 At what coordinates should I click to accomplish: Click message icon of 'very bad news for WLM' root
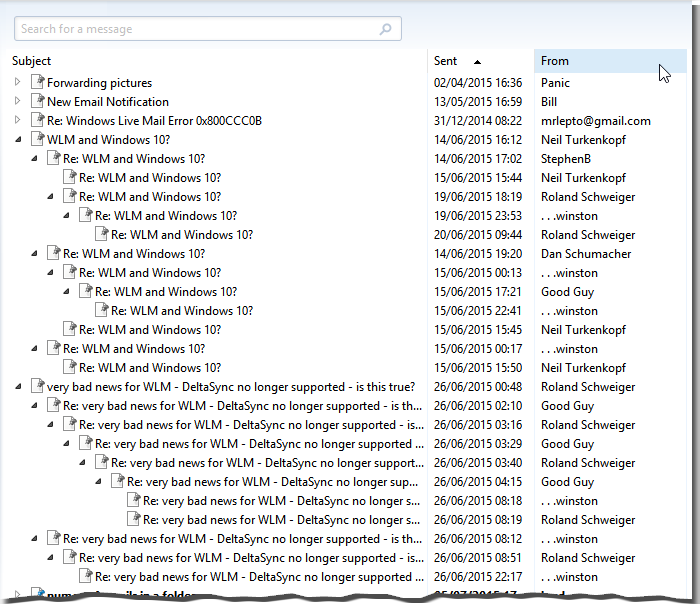coord(38,386)
